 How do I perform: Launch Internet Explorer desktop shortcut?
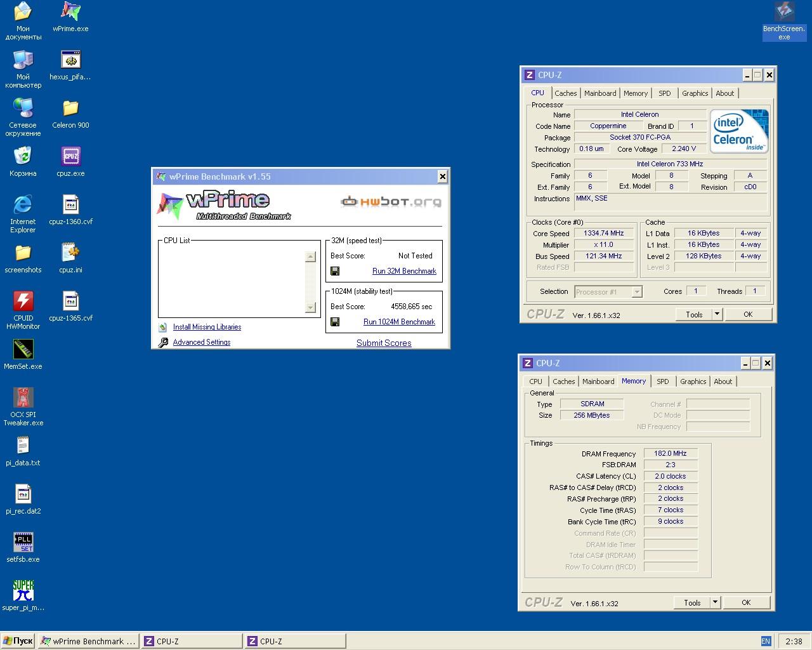23,213
